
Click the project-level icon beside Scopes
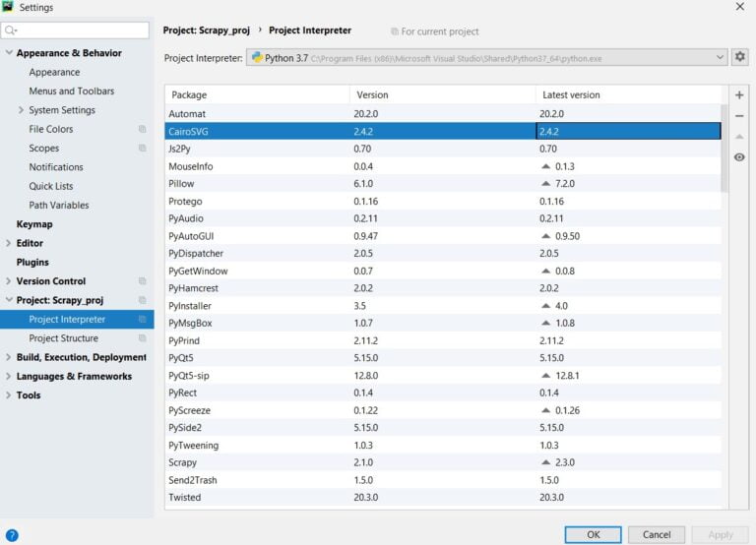143,149
